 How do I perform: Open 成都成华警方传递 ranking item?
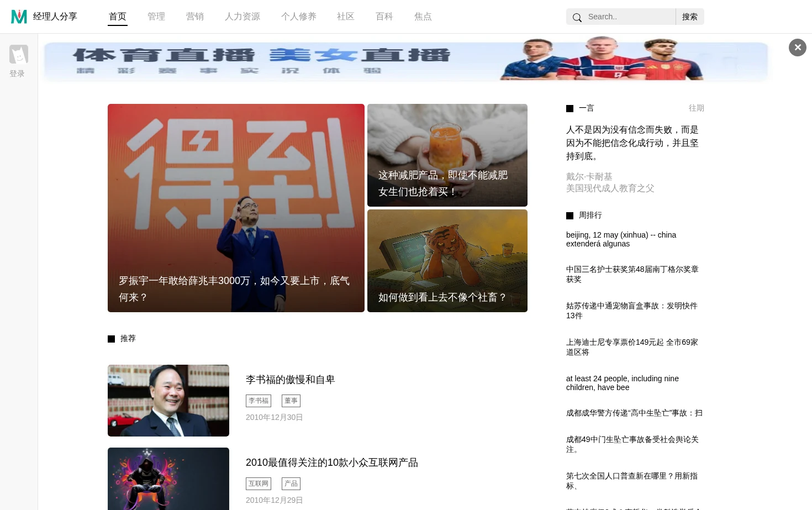(x=634, y=413)
